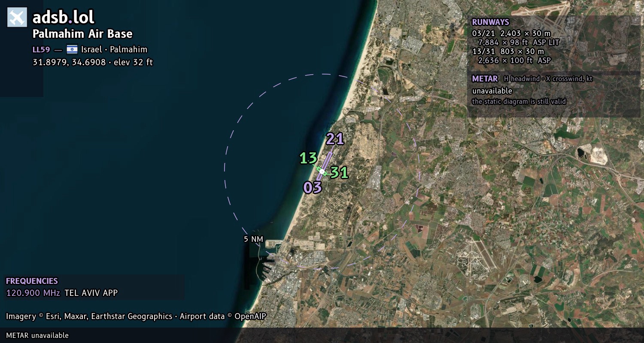Click the 03/21 2,403 × 30 m row
The height and width of the screenshot is (343, 644).
tap(511, 33)
